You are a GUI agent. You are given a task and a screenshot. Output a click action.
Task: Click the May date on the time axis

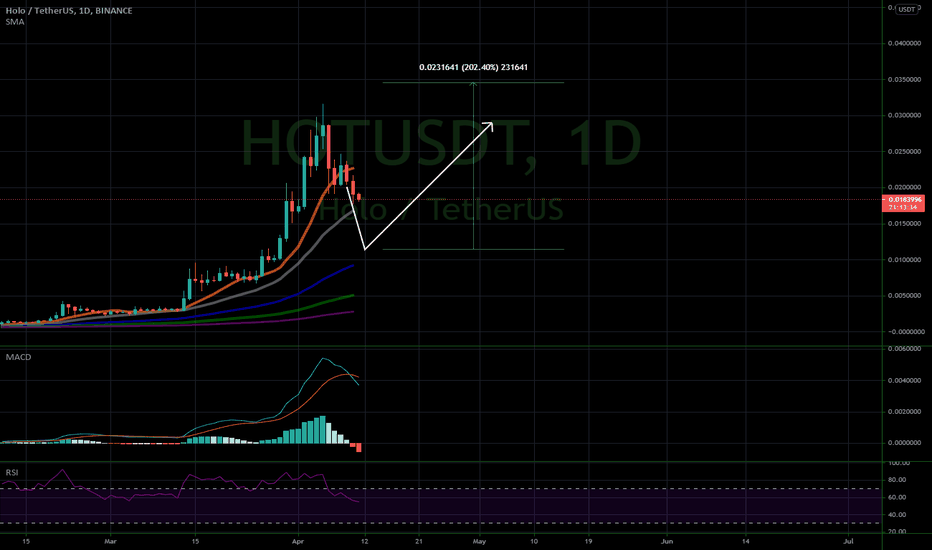479,542
